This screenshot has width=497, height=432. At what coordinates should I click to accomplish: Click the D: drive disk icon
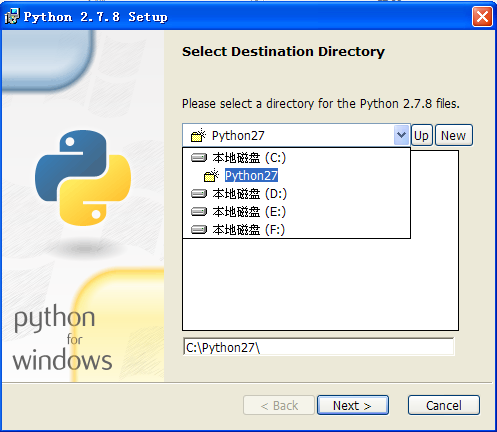[199, 193]
